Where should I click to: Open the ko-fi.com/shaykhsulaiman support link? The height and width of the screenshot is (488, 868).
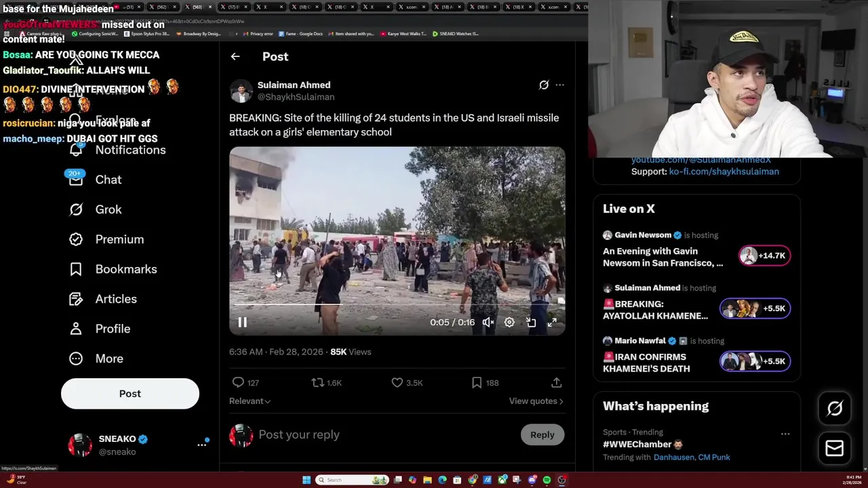coord(724,171)
